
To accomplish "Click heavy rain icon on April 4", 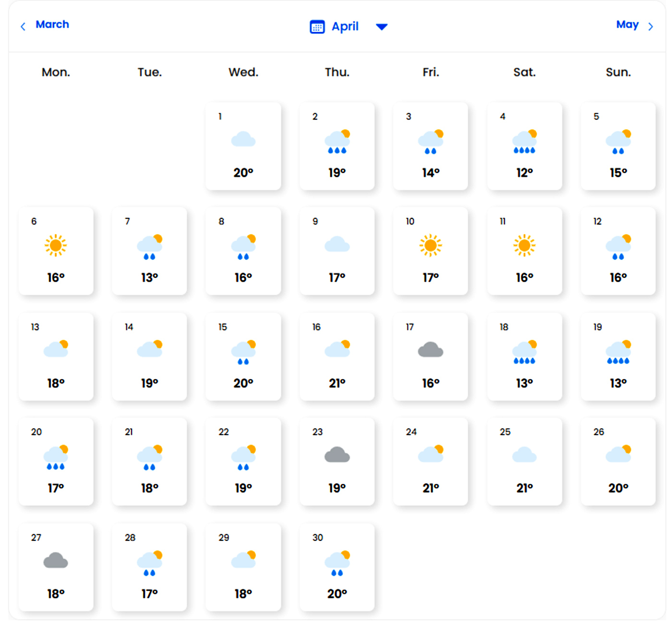I will (524, 141).
